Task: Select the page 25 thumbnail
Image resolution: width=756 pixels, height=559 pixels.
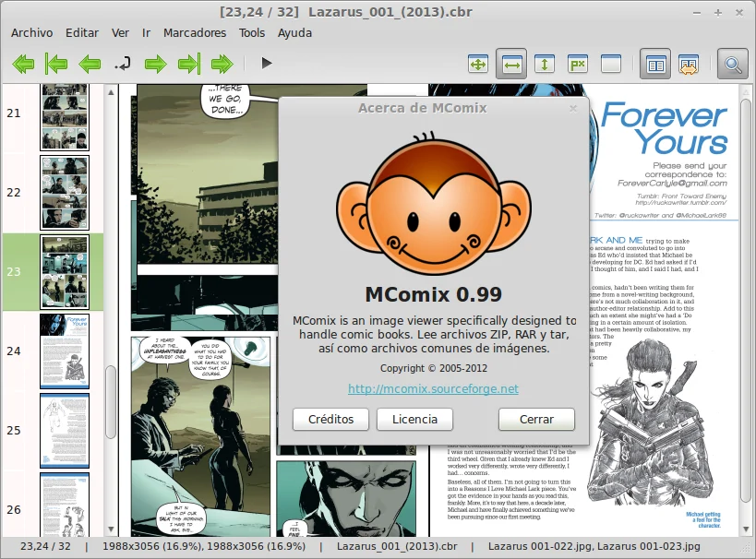Action: pos(65,431)
